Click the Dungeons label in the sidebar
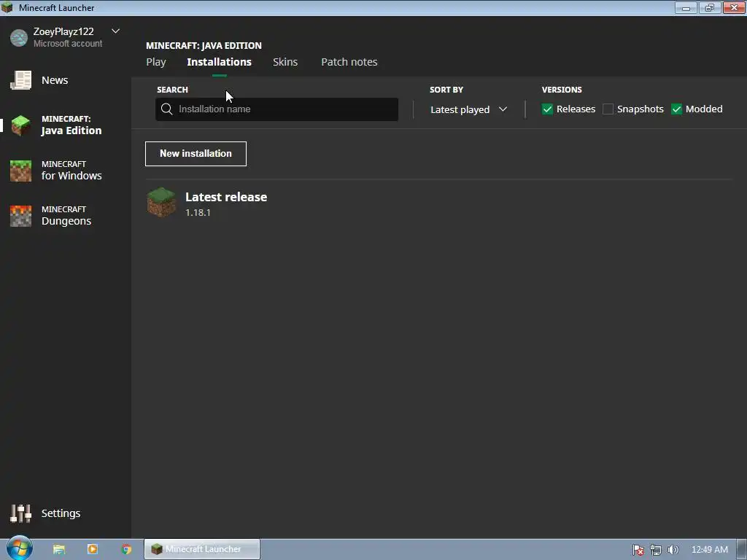 click(66, 221)
